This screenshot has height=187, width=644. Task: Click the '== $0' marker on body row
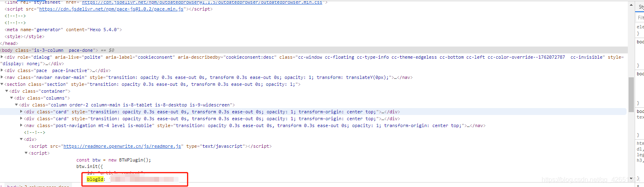[x=108, y=50]
